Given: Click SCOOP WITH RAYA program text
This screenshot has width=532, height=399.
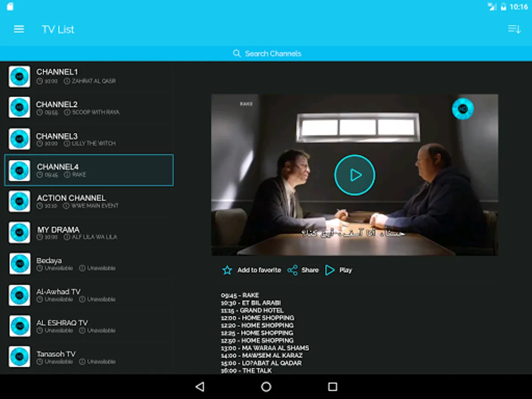Looking at the screenshot, I should [96, 113].
